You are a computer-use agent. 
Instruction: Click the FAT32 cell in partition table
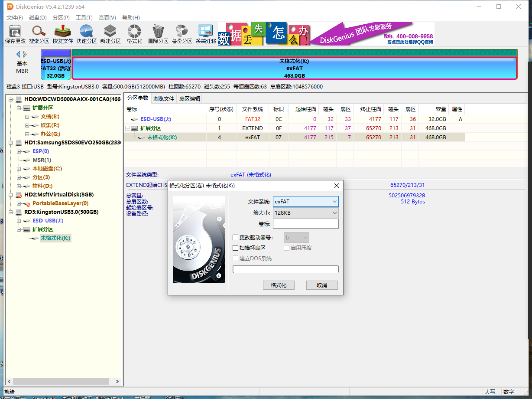(x=253, y=119)
